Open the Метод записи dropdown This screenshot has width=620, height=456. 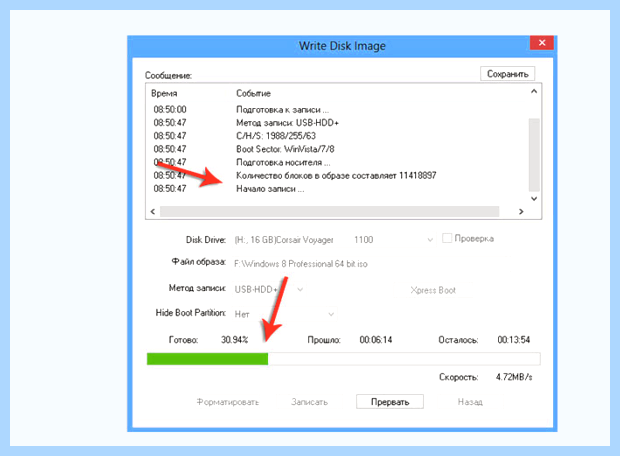pyautogui.click(x=300, y=289)
